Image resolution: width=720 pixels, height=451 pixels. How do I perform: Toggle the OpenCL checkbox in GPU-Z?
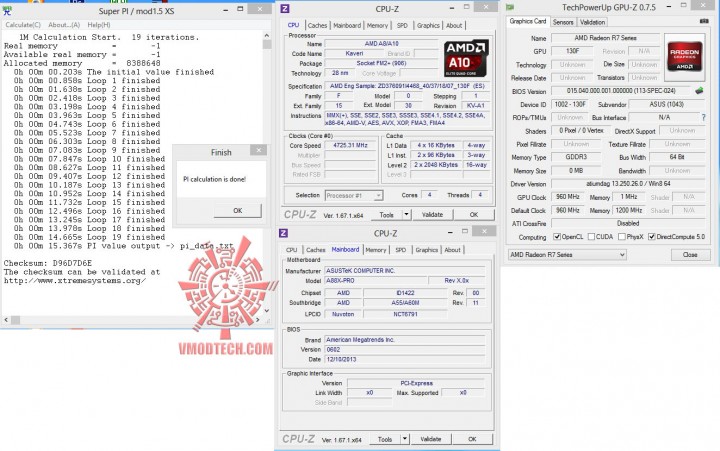(557, 237)
